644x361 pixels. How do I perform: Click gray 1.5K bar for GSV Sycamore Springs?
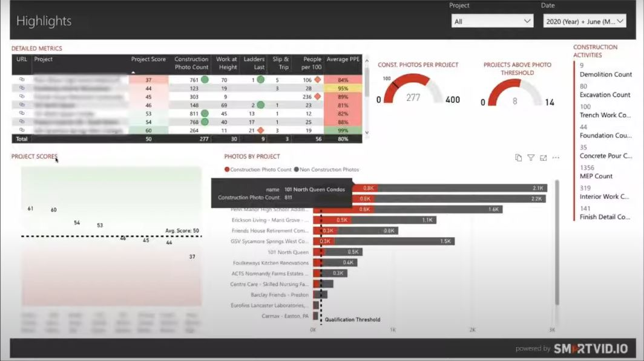click(395, 241)
